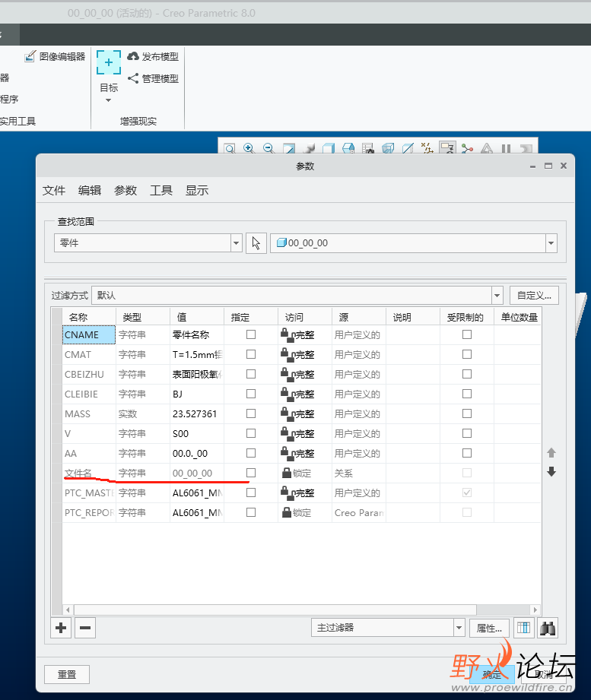Screen dimensions: 591x700
Task: Click the Zoom Out magnifier icon
Action: pyautogui.click(x=268, y=149)
